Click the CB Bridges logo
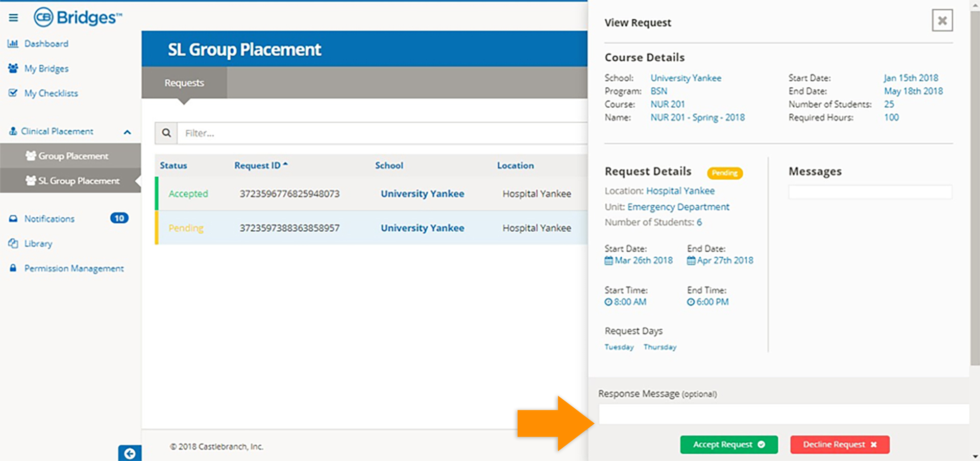This screenshot has width=980, height=461. [78, 17]
